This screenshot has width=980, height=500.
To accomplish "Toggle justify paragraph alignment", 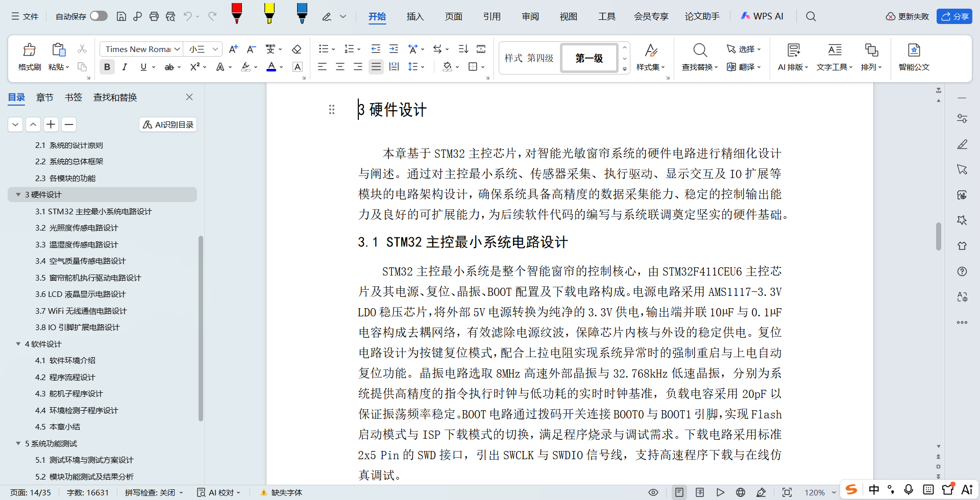I will [376, 67].
